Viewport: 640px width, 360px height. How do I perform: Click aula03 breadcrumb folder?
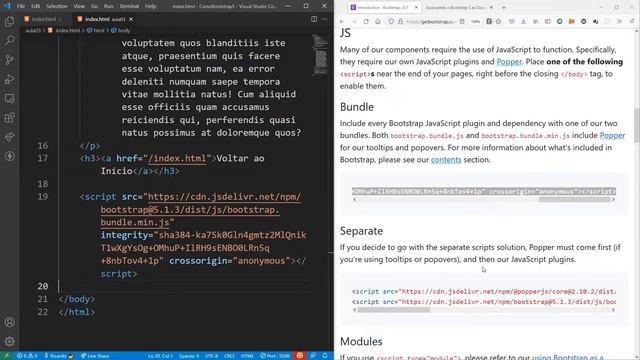pyautogui.click(x=33, y=31)
